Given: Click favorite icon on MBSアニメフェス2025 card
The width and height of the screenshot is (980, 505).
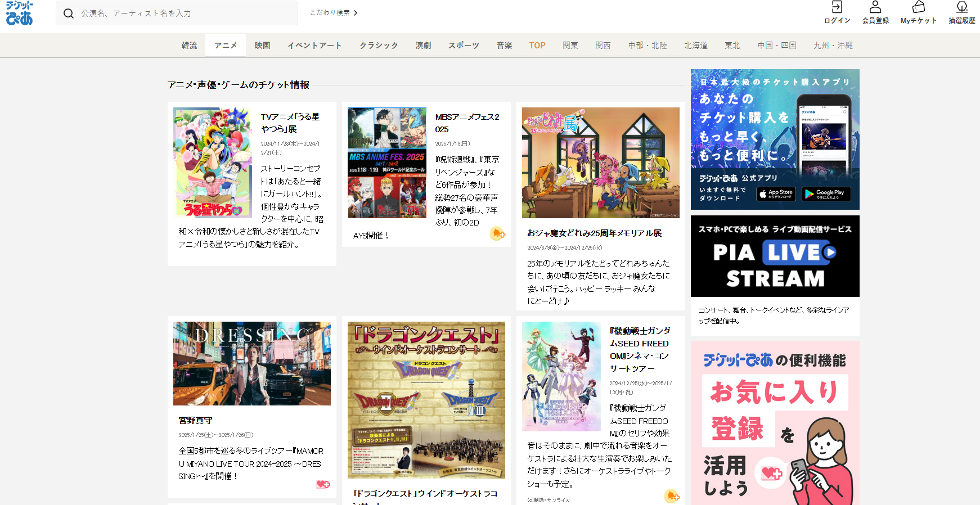Looking at the screenshot, I should coord(497,233).
